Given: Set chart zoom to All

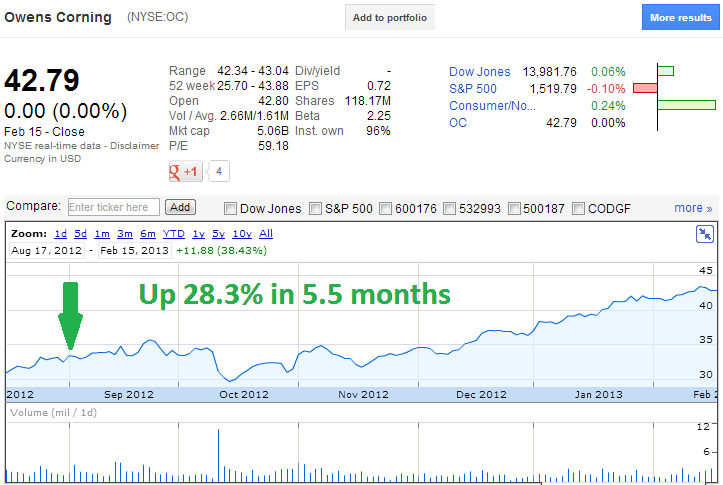Looking at the screenshot, I should point(266,234).
